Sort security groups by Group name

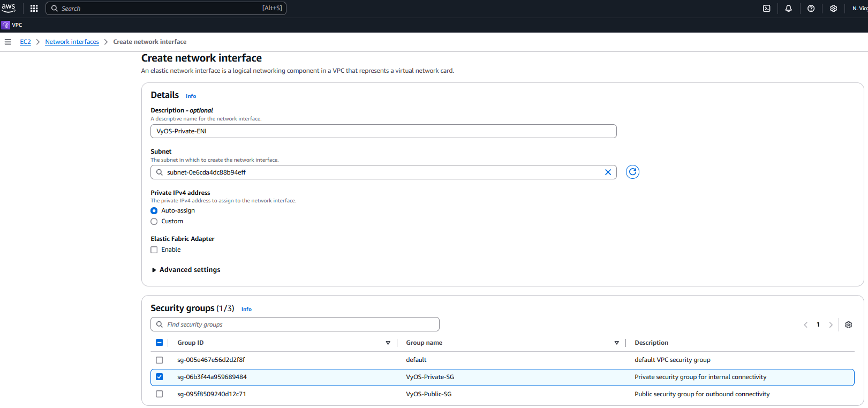tap(616, 343)
